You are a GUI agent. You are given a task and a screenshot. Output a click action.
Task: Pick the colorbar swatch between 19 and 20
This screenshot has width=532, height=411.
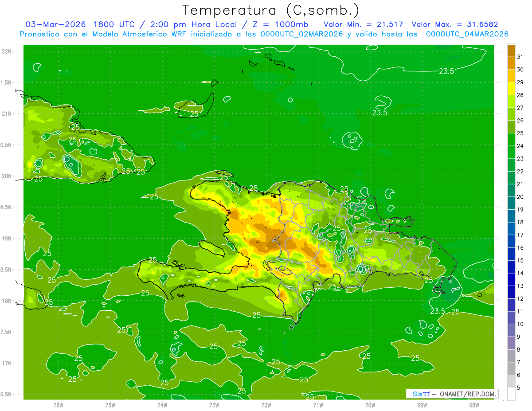[x=511, y=203]
